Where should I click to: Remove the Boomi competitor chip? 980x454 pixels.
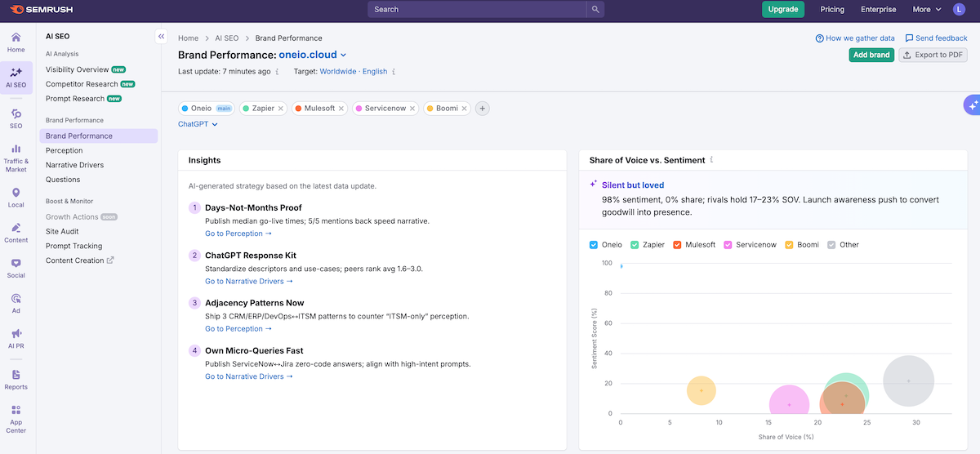coord(465,108)
